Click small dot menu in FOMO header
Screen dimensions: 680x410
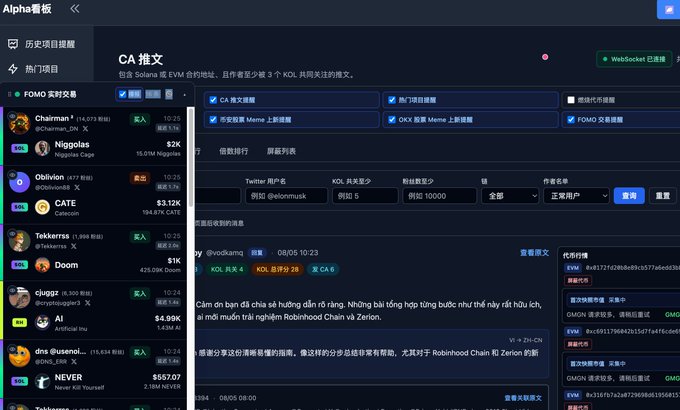pyautogui.click(x=184, y=95)
